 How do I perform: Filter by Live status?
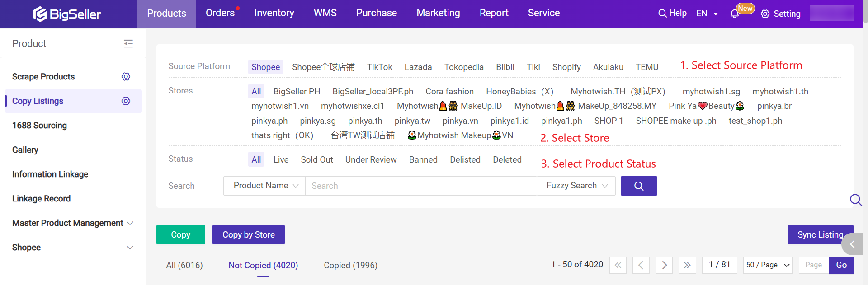click(281, 159)
